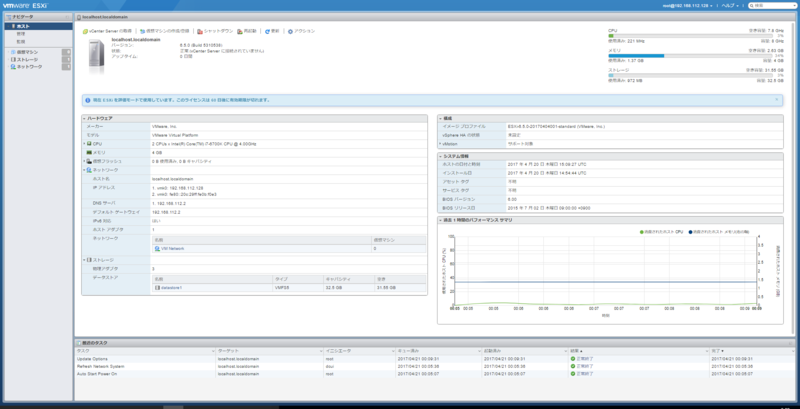The image size is (800, 409).
Task: Click the network icon in Hardware section
Action: click(x=89, y=170)
